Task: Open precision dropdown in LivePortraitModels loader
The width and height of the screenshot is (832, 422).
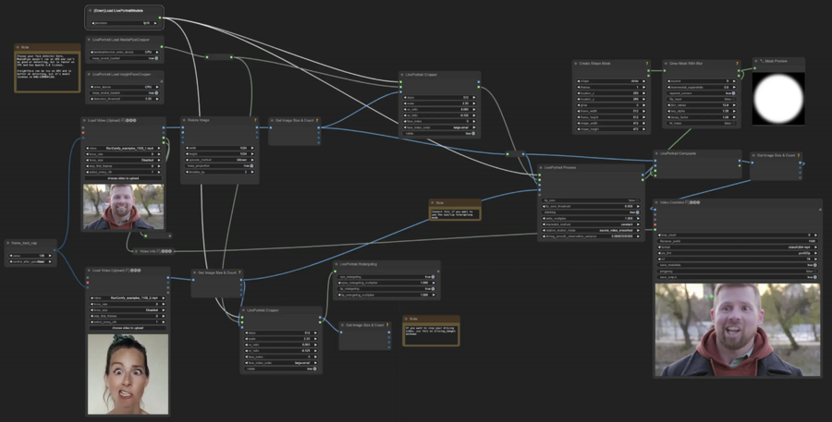Action: pyautogui.click(x=124, y=23)
